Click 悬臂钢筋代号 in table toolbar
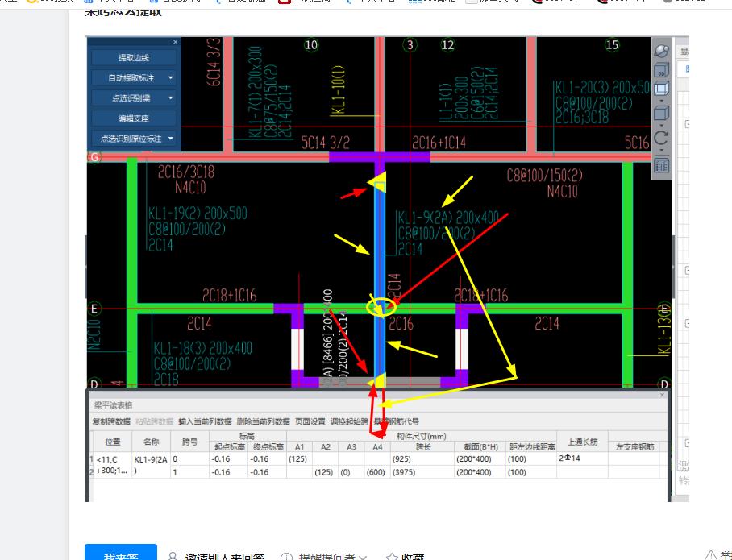The height and width of the screenshot is (560, 732). pyautogui.click(x=397, y=421)
